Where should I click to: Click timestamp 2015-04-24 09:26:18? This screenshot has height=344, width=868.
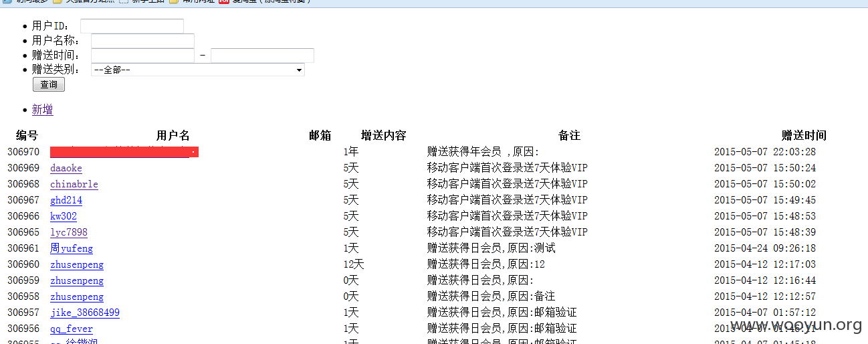tap(765, 248)
